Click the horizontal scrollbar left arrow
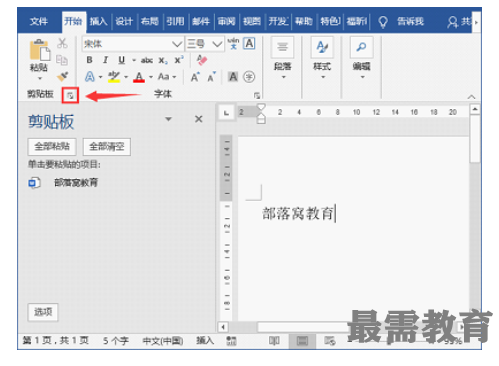The image size is (499, 366). 223,327
